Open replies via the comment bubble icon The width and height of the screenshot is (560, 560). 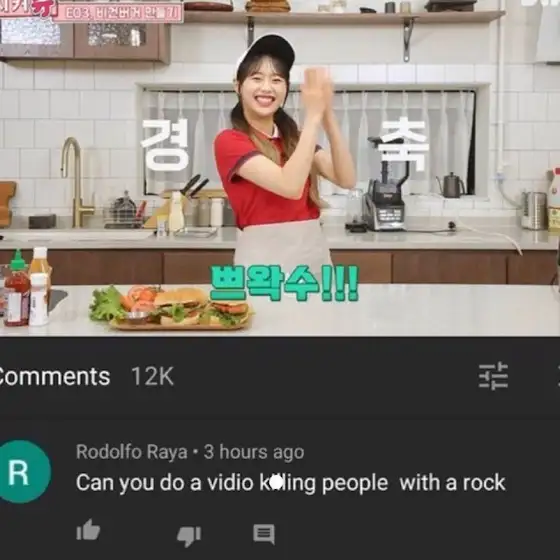click(x=264, y=534)
